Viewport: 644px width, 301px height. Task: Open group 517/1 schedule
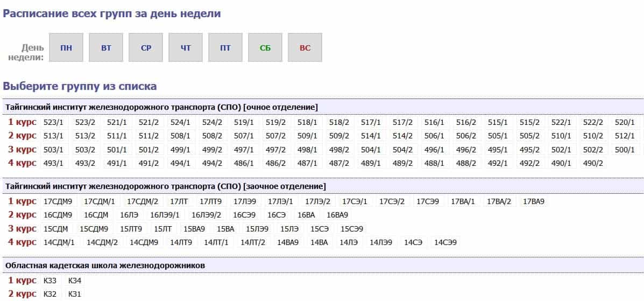371,122
